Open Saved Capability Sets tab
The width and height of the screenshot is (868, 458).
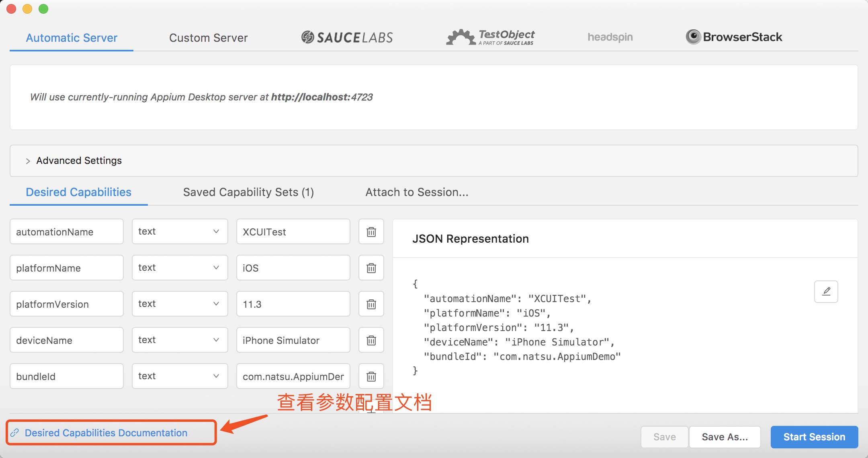248,192
